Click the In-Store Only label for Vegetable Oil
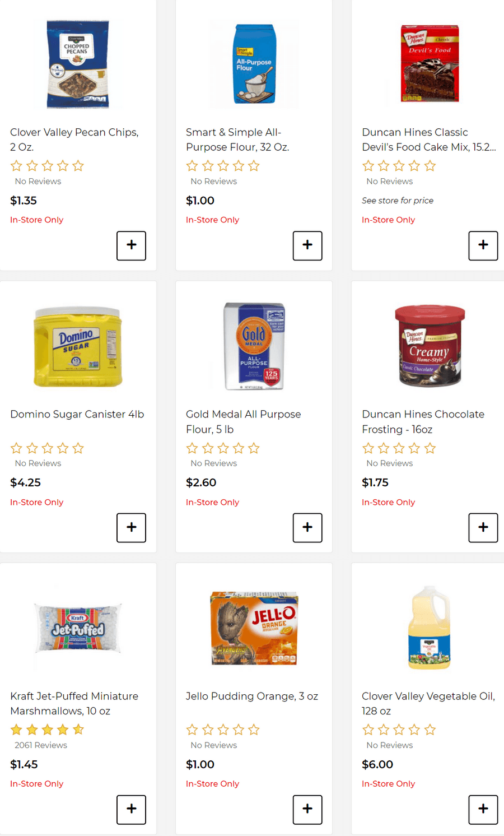 388,783
